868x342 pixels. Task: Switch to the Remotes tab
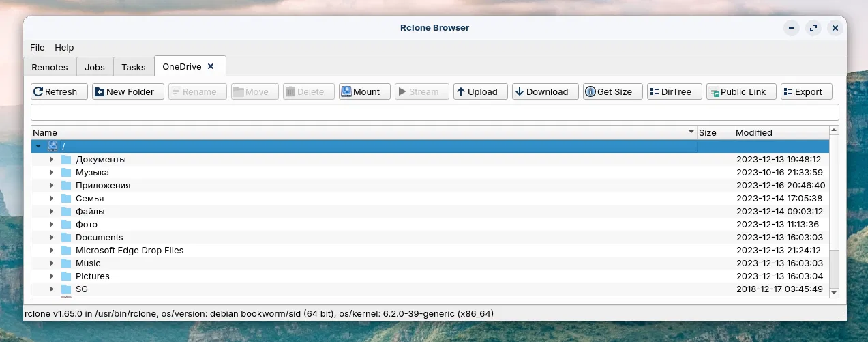coord(50,67)
